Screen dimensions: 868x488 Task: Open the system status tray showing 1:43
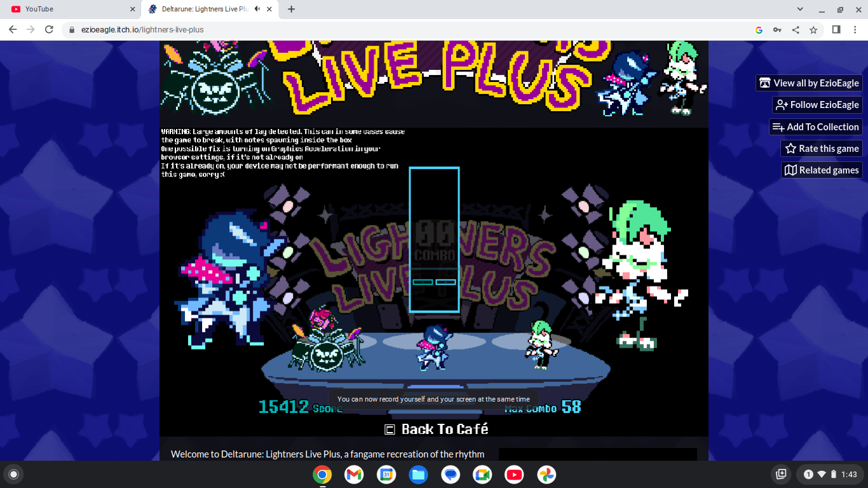point(831,474)
